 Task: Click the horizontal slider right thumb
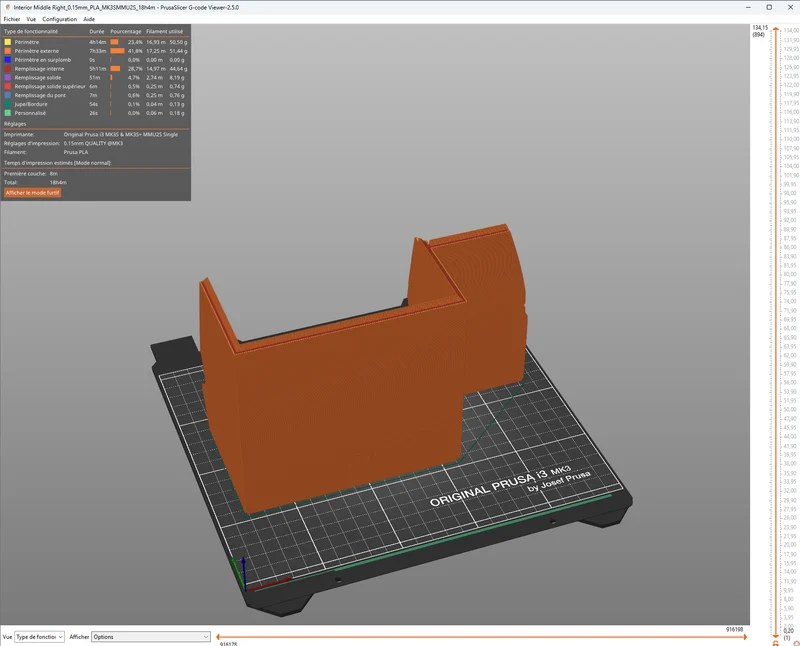pos(745,637)
